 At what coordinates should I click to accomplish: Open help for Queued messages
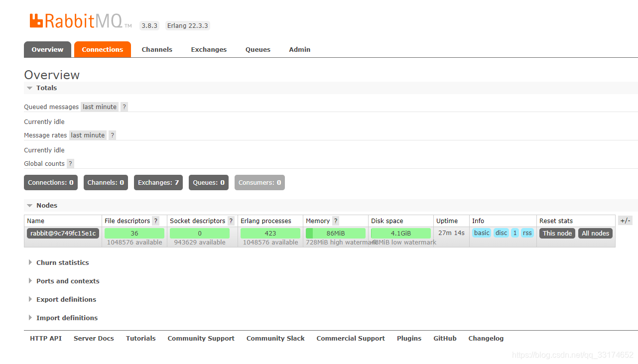coord(124,107)
